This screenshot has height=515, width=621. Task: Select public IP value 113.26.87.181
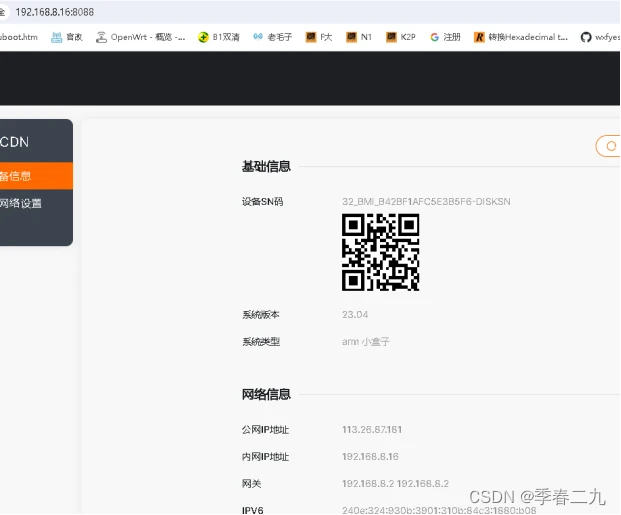tap(372, 429)
